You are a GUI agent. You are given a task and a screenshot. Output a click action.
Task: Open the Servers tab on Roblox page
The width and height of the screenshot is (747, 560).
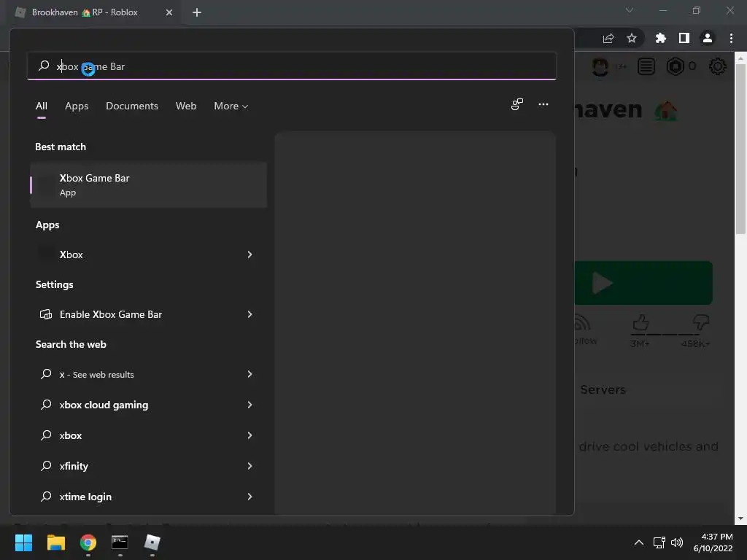(x=603, y=389)
